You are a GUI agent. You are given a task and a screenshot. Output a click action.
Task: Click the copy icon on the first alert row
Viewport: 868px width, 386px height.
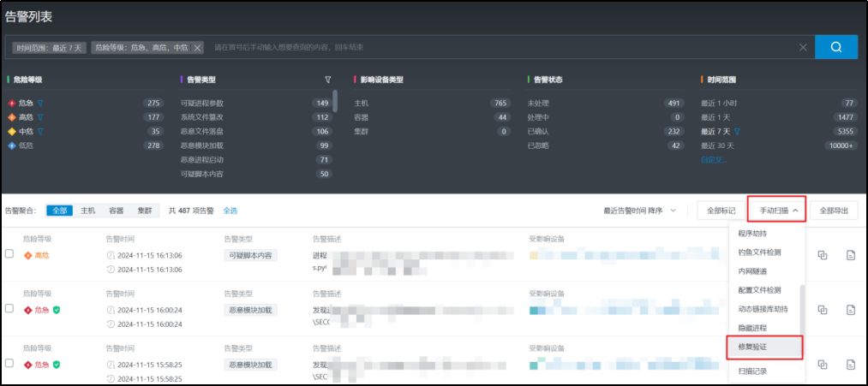click(823, 255)
